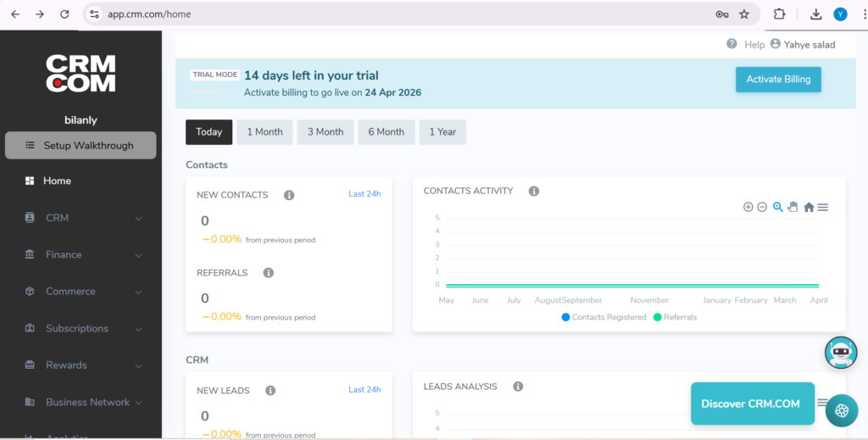Click the info icon next to NEW CONTACTS
The width and height of the screenshot is (868, 440).
(x=289, y=195)
